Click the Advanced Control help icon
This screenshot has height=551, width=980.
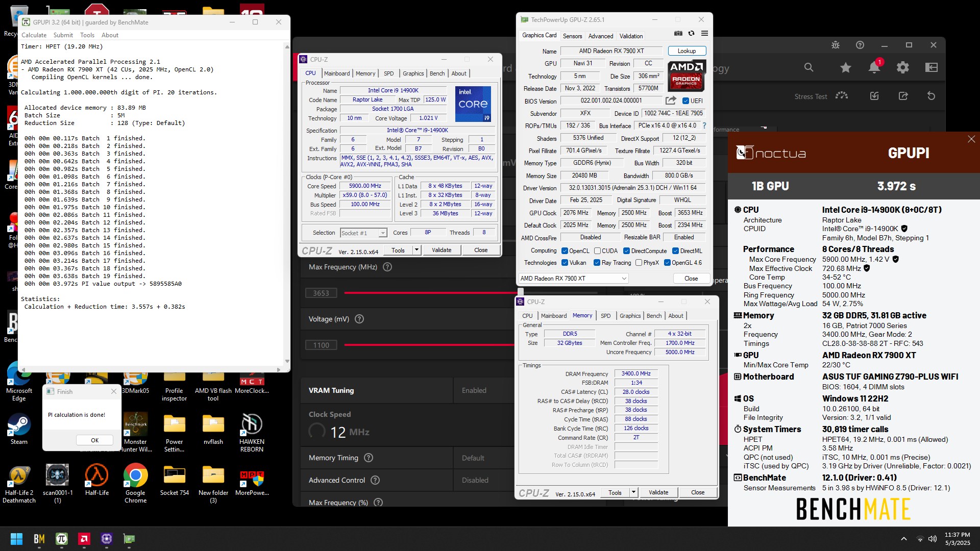375,480
